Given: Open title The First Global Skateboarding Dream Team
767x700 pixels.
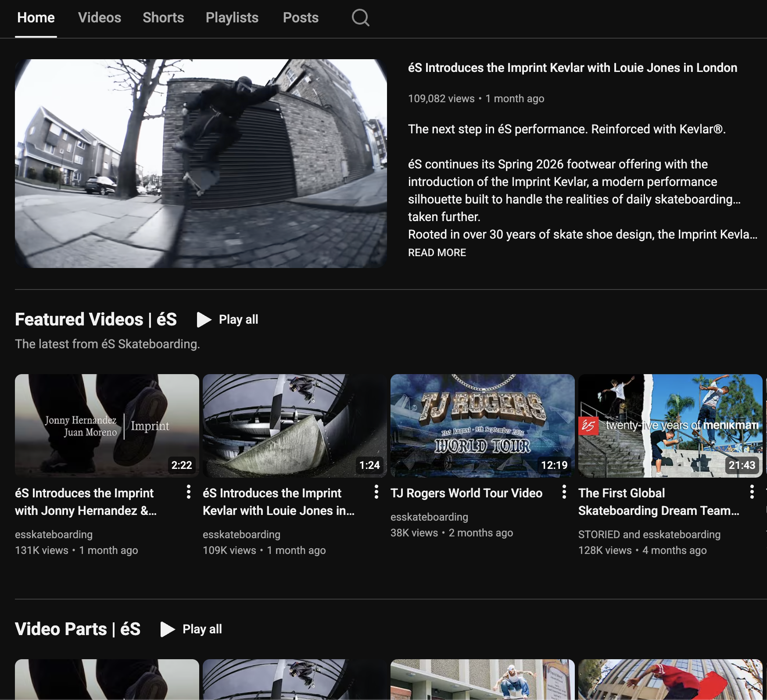Looking at the screenshot, I should [659, 502].
